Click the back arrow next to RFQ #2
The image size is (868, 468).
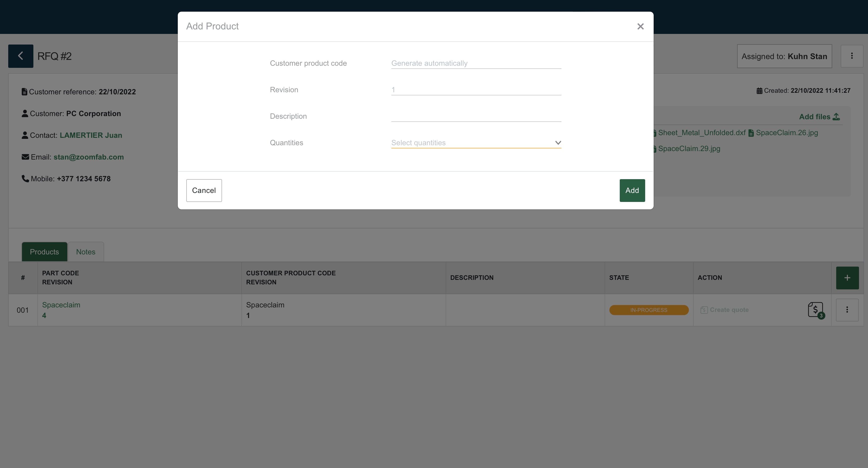click(x=21, y=56)
